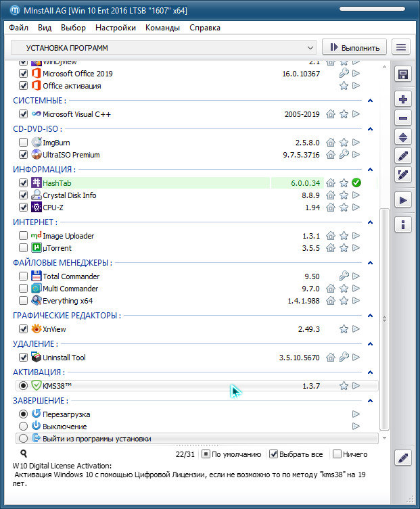Click the 'Выполнить' button
Image resolution: width=420 pixels, height=509 pixels.
coord(354,47)
